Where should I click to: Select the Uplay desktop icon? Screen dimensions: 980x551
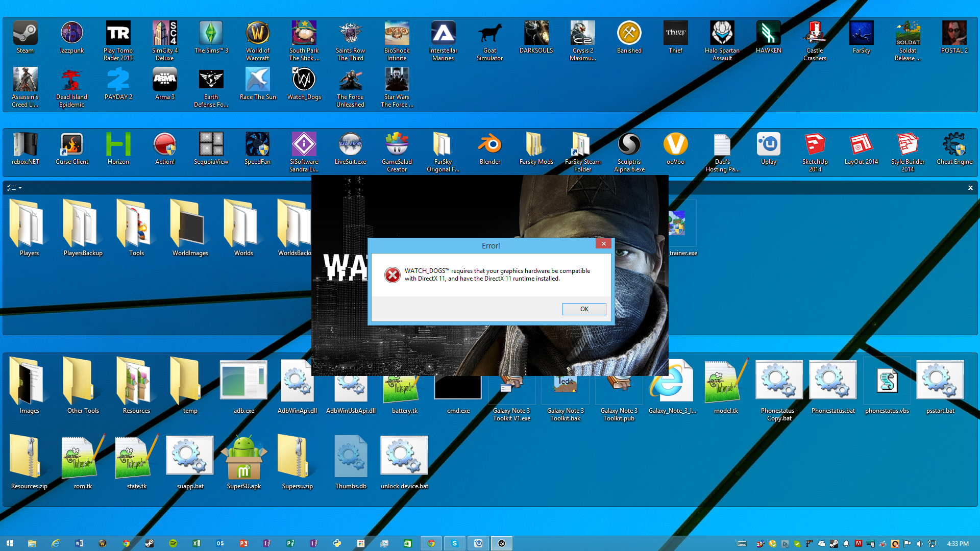click(768, 145)
